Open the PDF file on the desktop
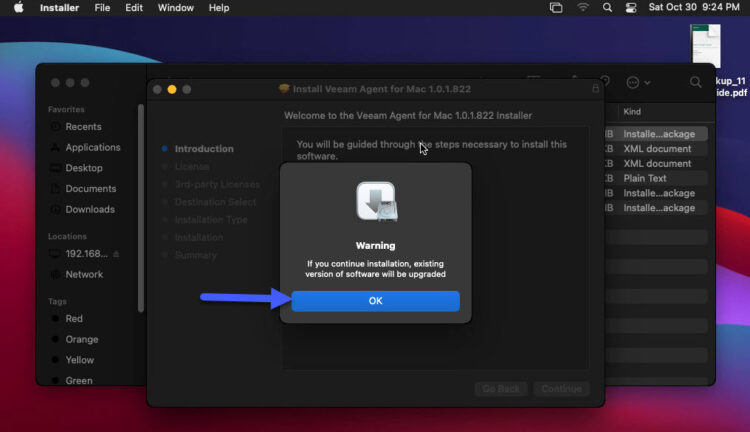Viewport: 750px width, 432px height. click(706, 46)
